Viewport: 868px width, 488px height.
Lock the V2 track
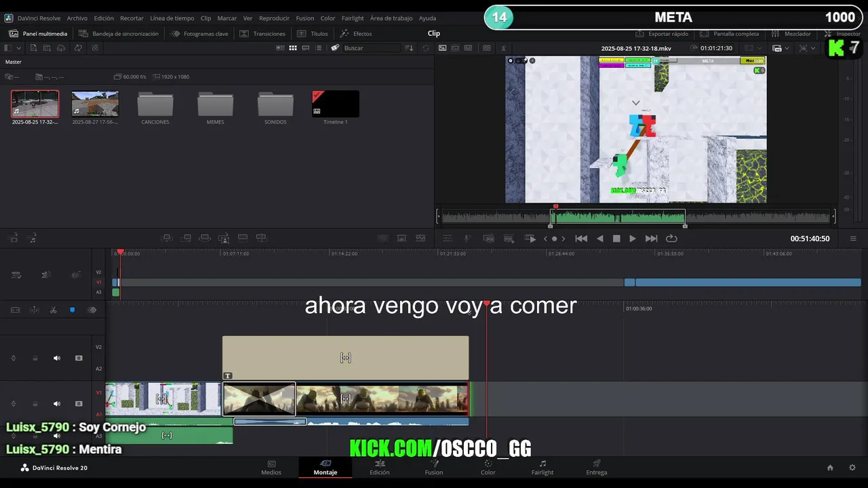tap(35, 358)
